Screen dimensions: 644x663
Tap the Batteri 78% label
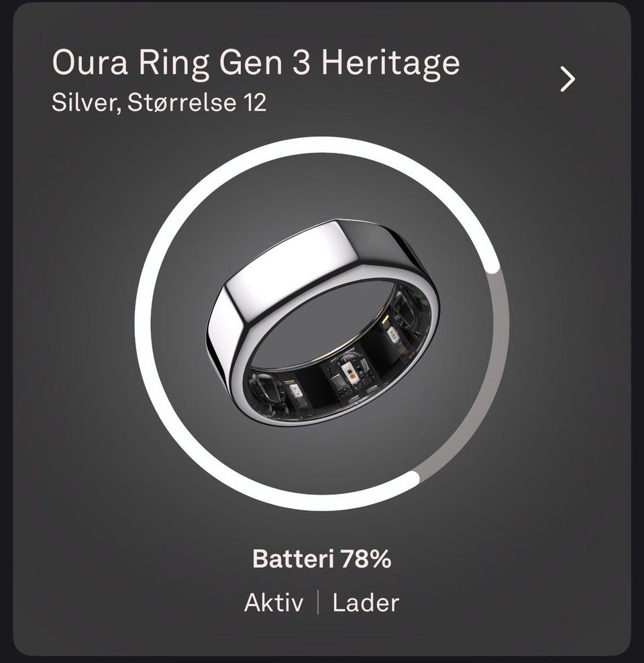coord(321,558)
